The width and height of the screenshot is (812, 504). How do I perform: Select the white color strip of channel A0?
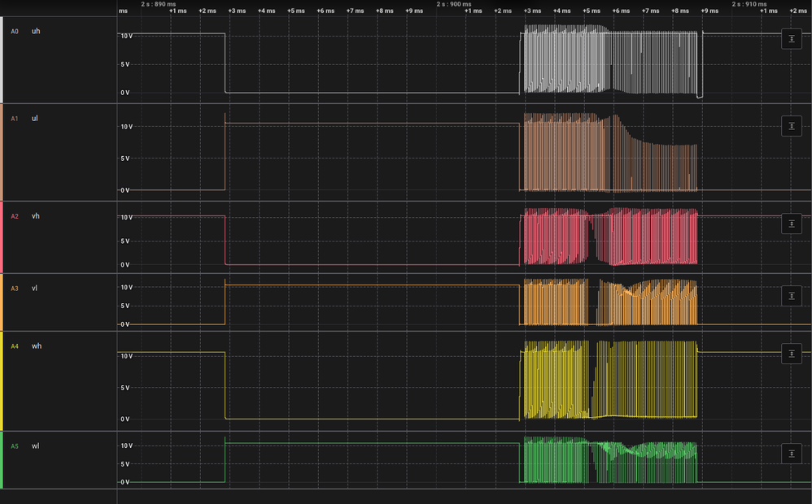tap(2, 60)
